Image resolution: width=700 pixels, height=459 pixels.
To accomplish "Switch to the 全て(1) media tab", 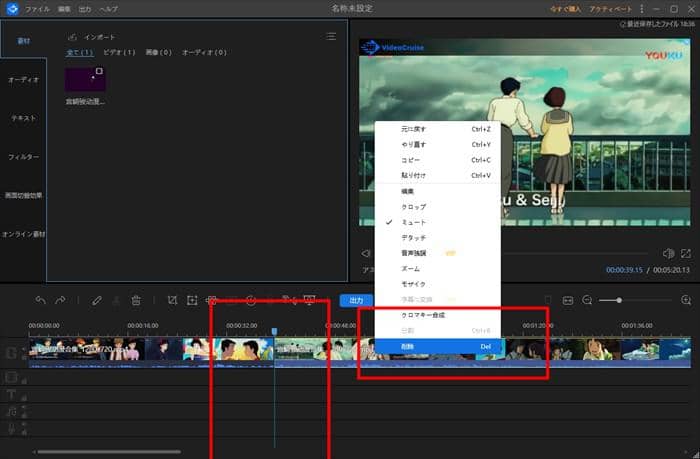I will 80,52.
